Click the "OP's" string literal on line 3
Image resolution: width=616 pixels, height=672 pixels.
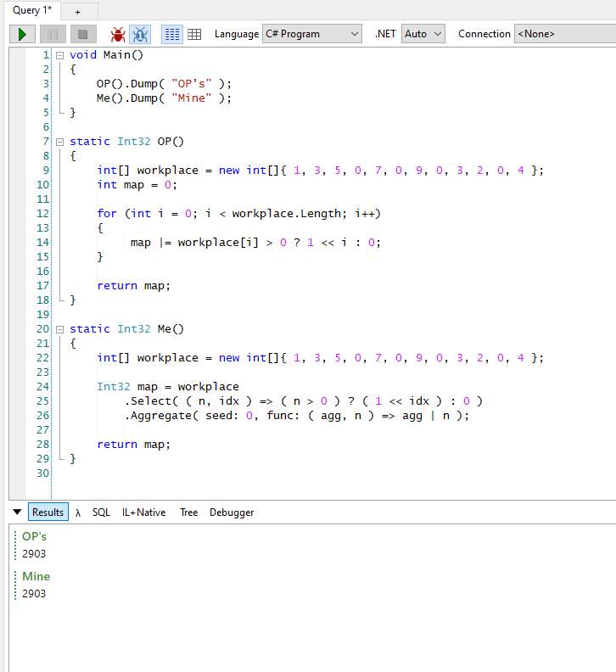pos(192,83)
